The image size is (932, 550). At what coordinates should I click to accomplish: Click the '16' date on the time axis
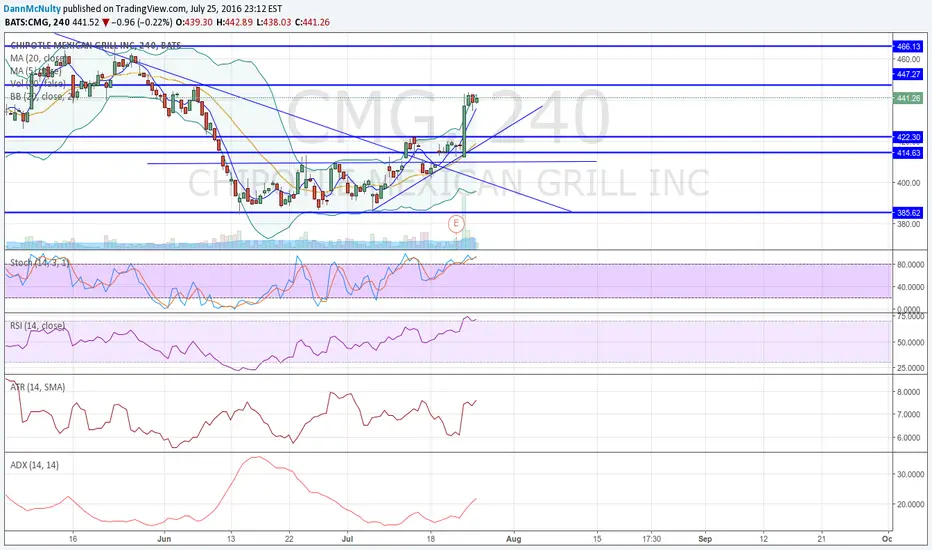click(x=73, y=539)
